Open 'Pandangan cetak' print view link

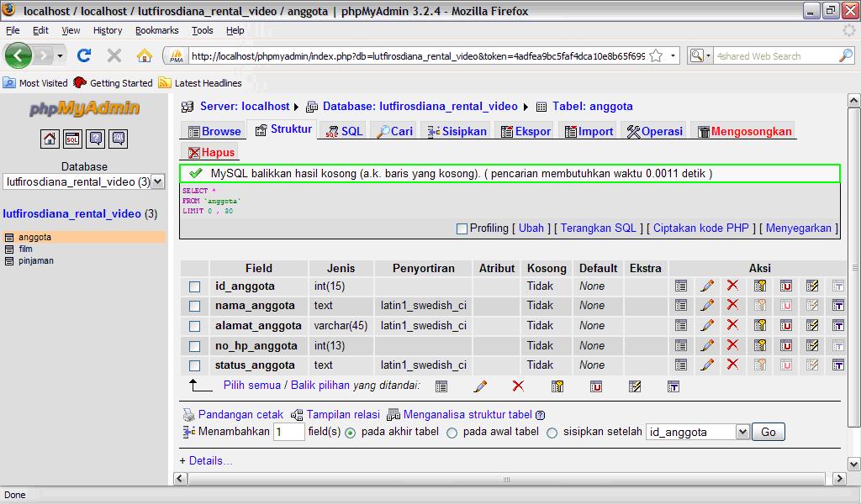pyautogui.click(x=240, y=415)
